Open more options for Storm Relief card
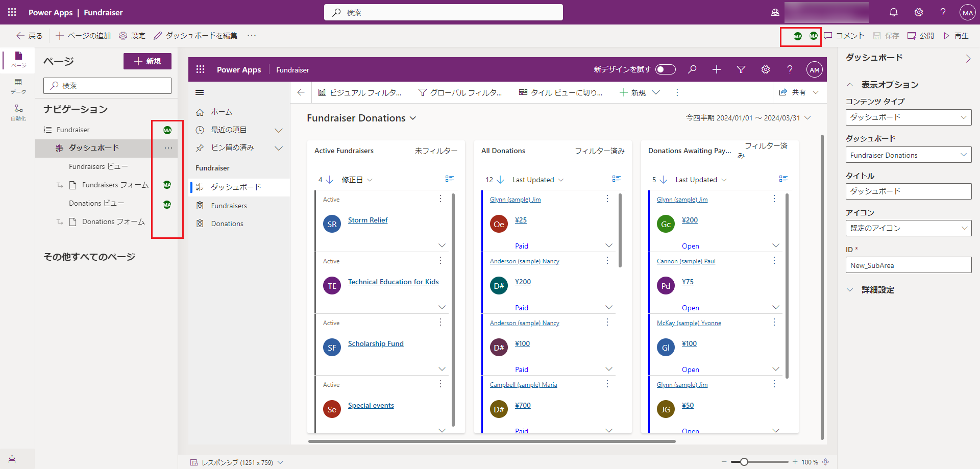980x469 pixels. point(440,199)
